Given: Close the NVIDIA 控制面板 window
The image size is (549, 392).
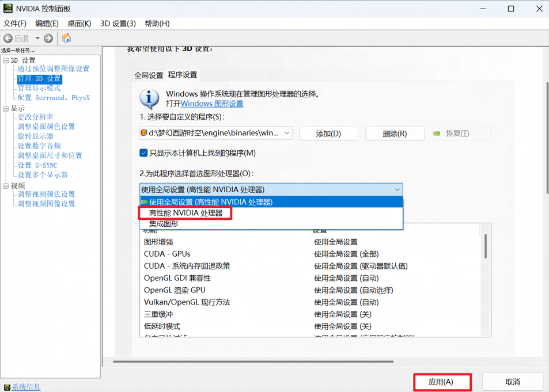Looking at the screenshot, I should pos(539,9).
